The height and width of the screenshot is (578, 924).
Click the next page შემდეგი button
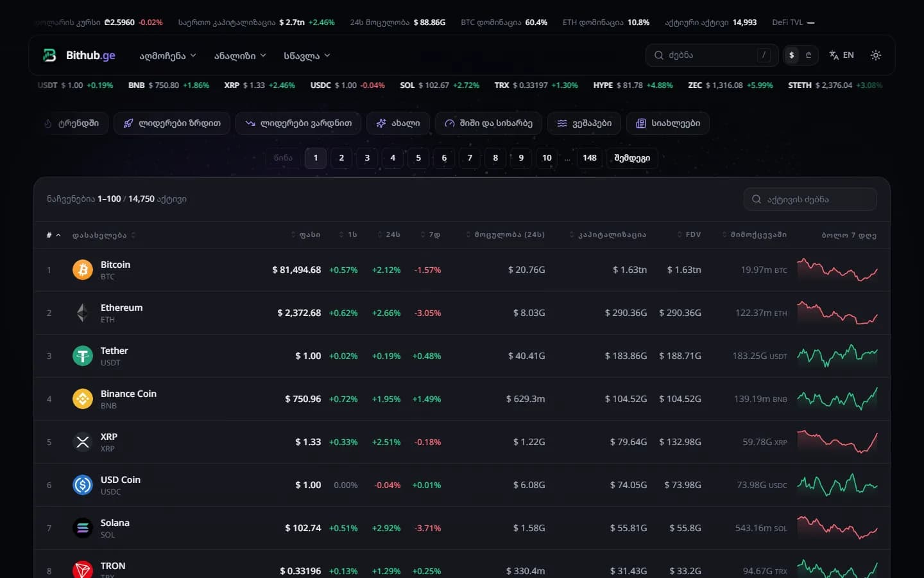[x=632, y=158]
